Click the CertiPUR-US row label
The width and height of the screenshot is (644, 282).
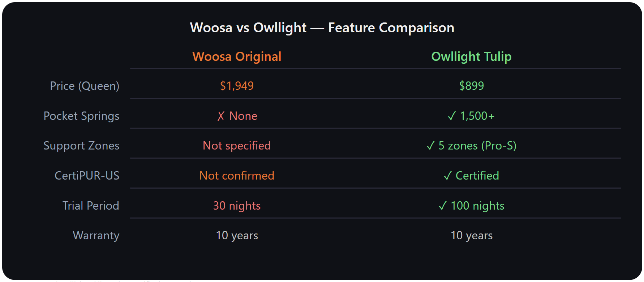click(87, 176)
